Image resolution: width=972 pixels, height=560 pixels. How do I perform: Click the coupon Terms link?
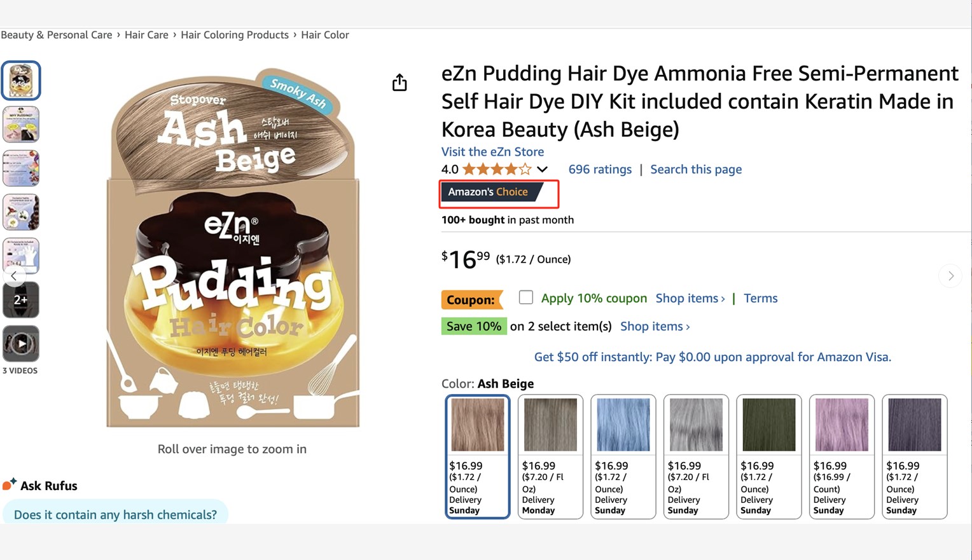[760, 298]
